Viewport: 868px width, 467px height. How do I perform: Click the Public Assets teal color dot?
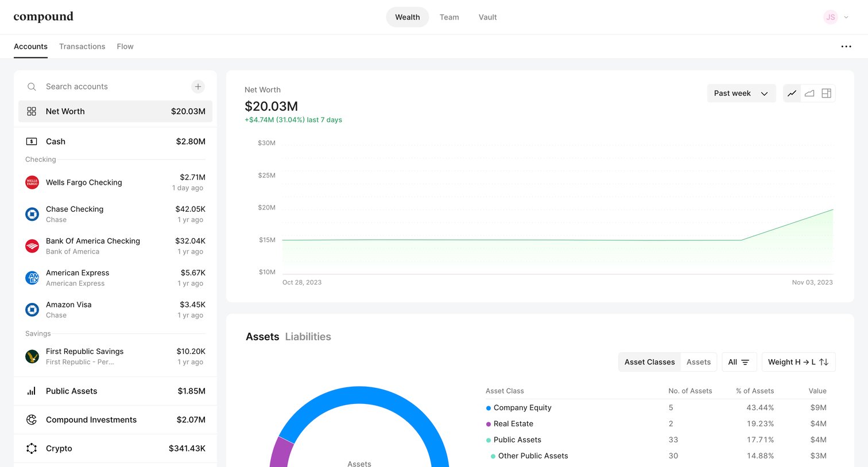(x=489, y=440)
